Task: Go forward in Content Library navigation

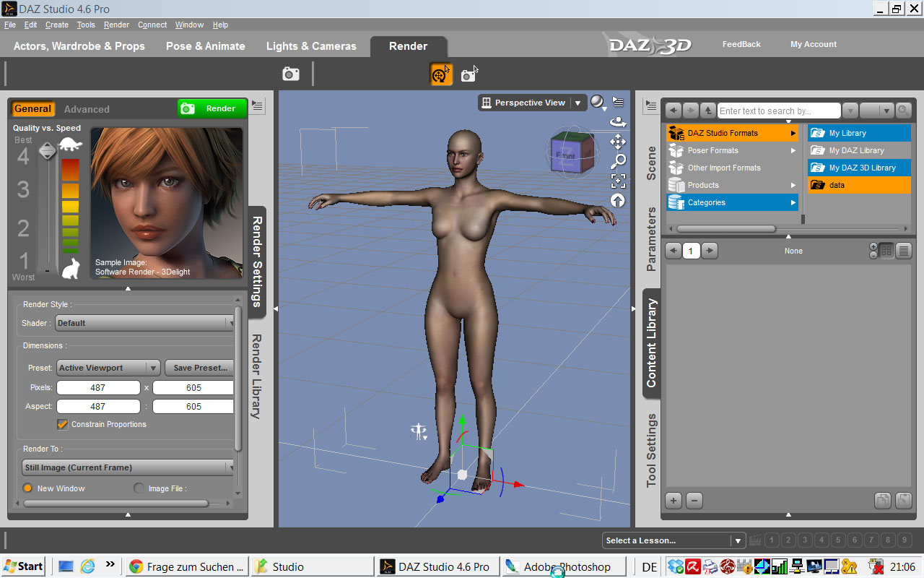Action: pos(691,111)
